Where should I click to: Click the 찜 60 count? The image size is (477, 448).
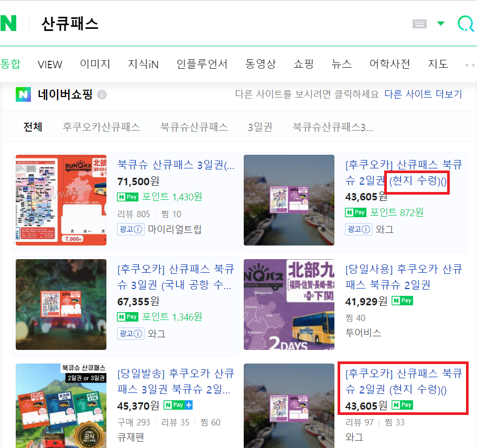pos(211,422)
